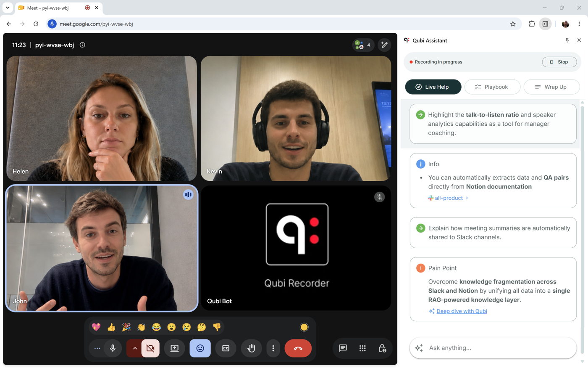This screenshot has width=588, height=368.
Task: Turn the camera back on
Action: pyautogui.click(x=150, y=348)
